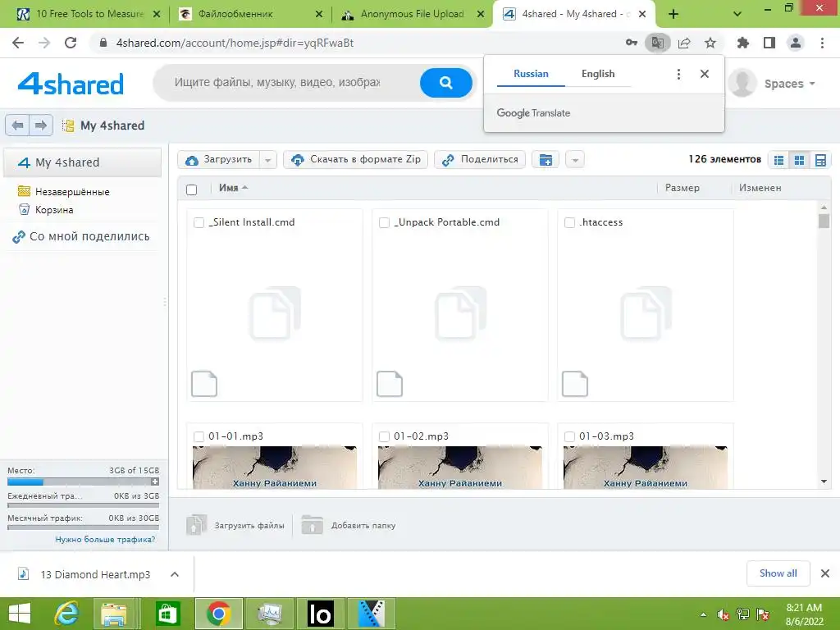Viewport: 840px width, 630px height.
Task: Click the saved password key icon
Action: coord(632,43)
